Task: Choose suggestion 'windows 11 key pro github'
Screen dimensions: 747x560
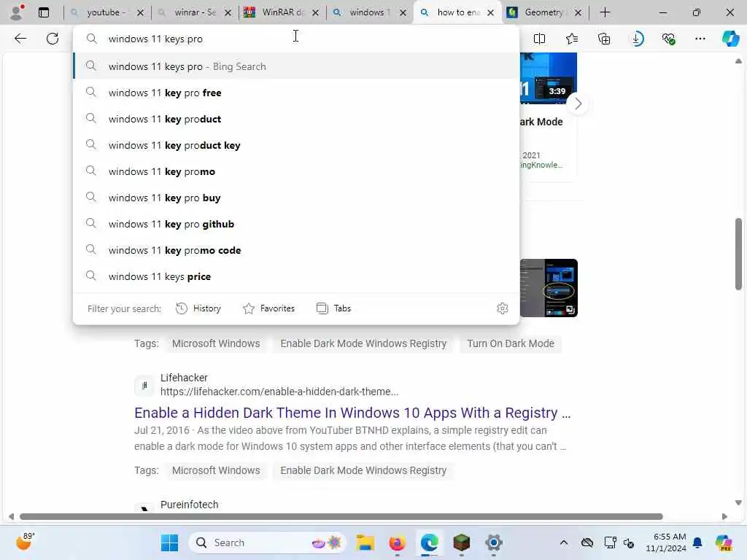Action: tap(296, 224)
